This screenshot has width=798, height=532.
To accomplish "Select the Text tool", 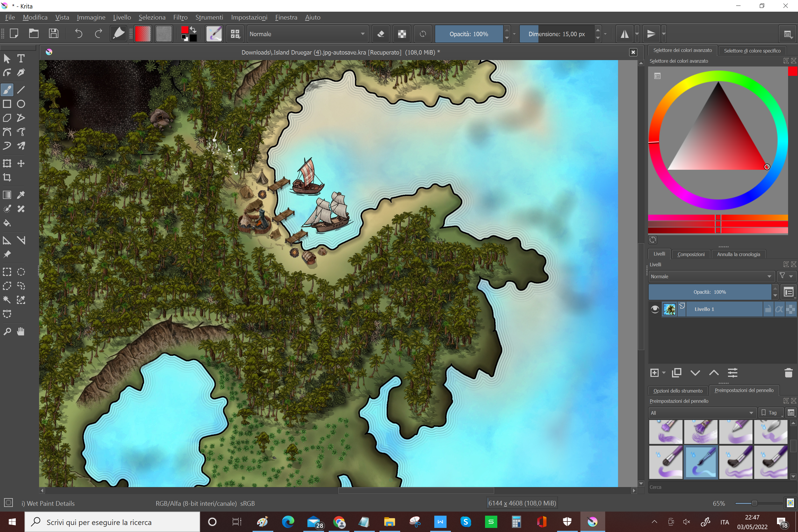I will pos(21,59).
